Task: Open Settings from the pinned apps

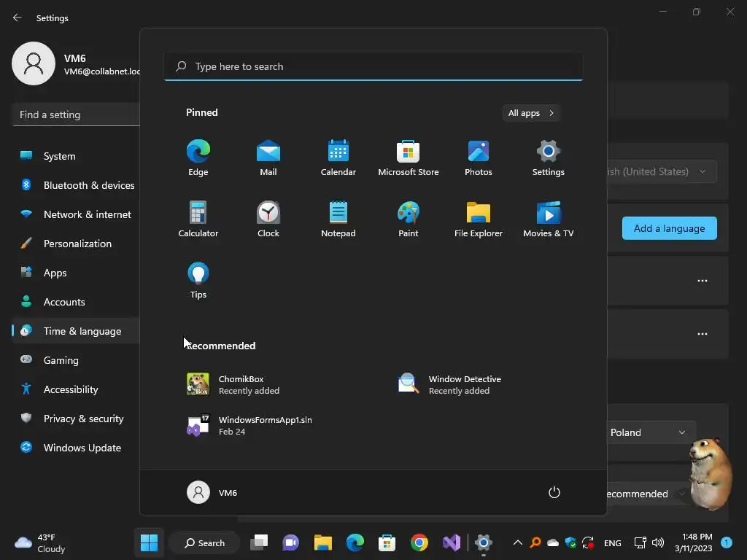Action: pyautogui.click(x=549, y=157)
